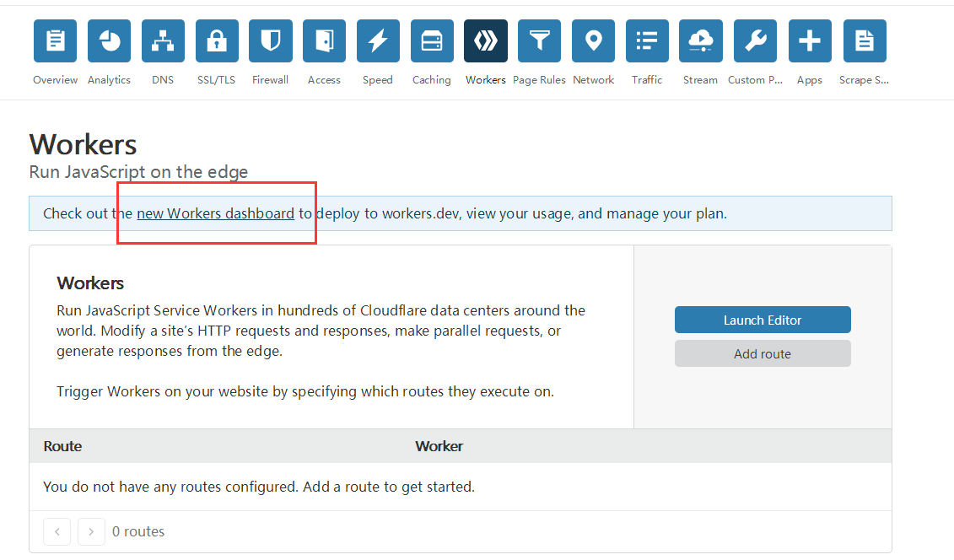
Task: Open the Page Rules funnel icon
Action: pos(539,41)
